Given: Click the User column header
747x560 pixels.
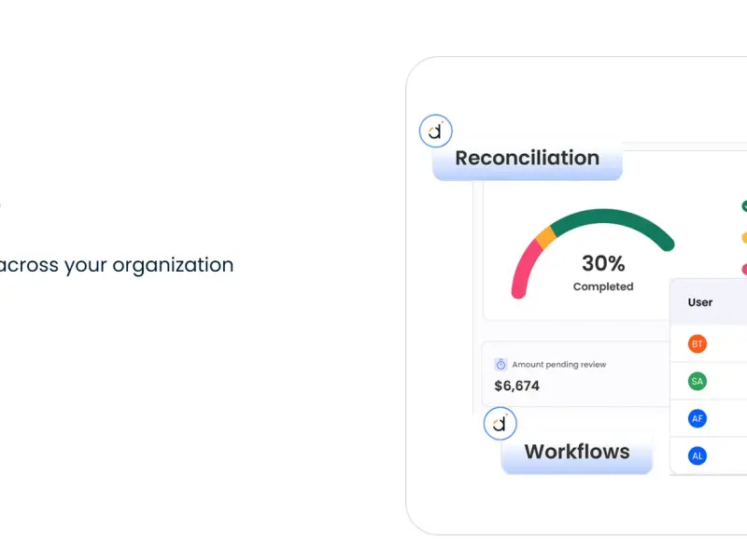Looking at the screenshot, I should [x=699, y=302].
